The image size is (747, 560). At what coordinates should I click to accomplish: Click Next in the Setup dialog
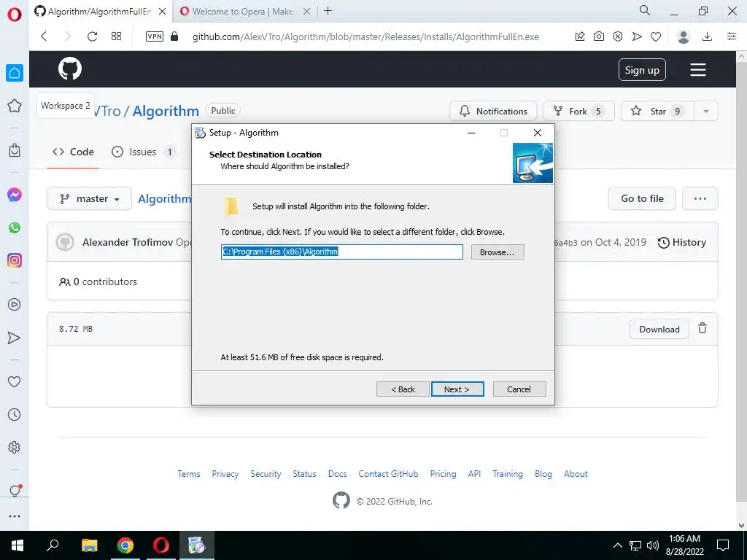pyautogui.click(x=457, y=389)
